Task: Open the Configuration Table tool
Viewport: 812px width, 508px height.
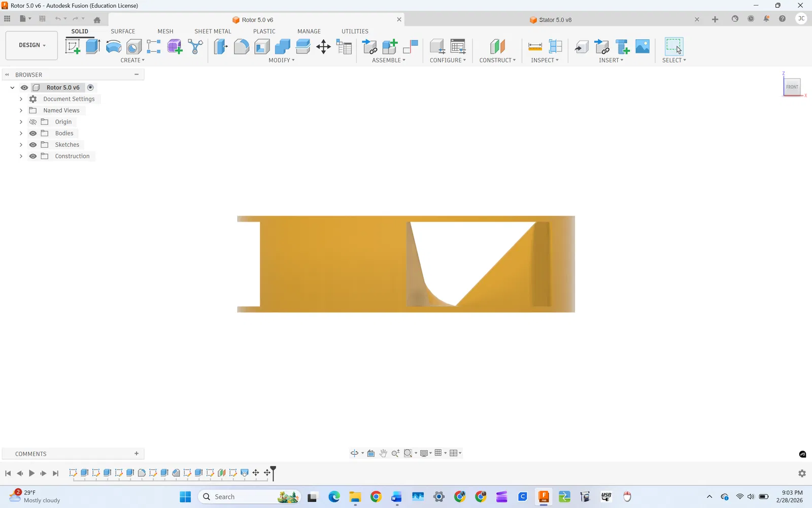Action: pos(458,47)
